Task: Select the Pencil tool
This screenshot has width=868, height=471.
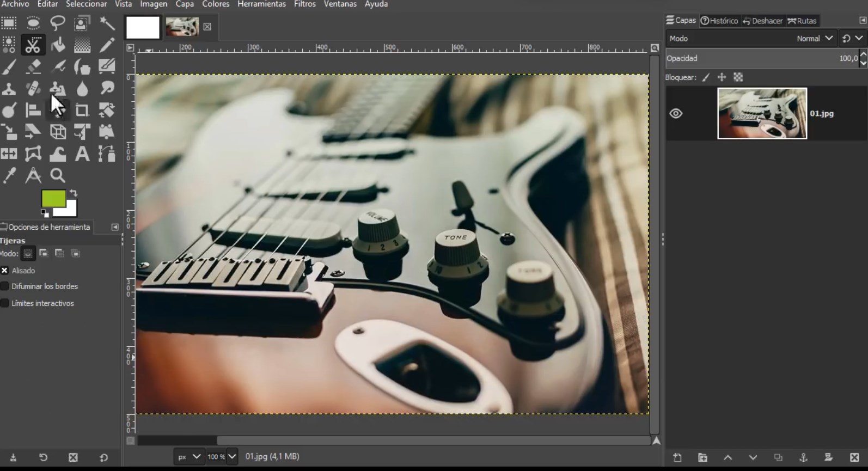Action: [107, 45]
